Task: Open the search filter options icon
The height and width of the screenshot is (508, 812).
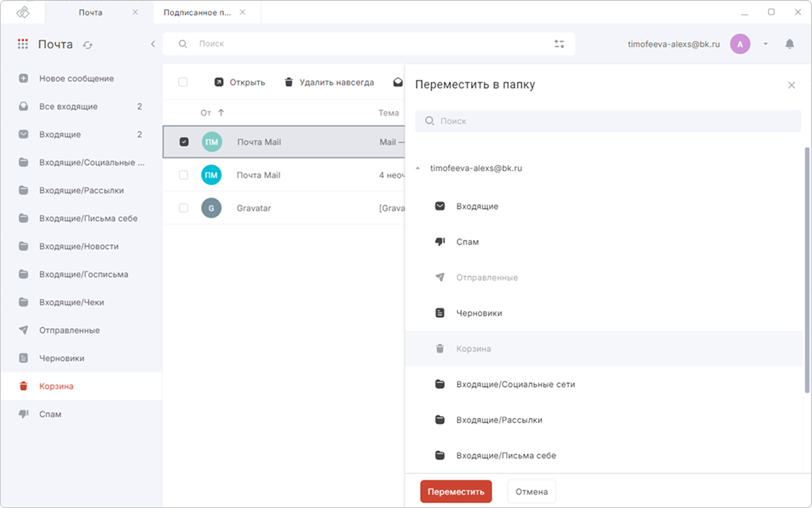Action: coord(559,44)
